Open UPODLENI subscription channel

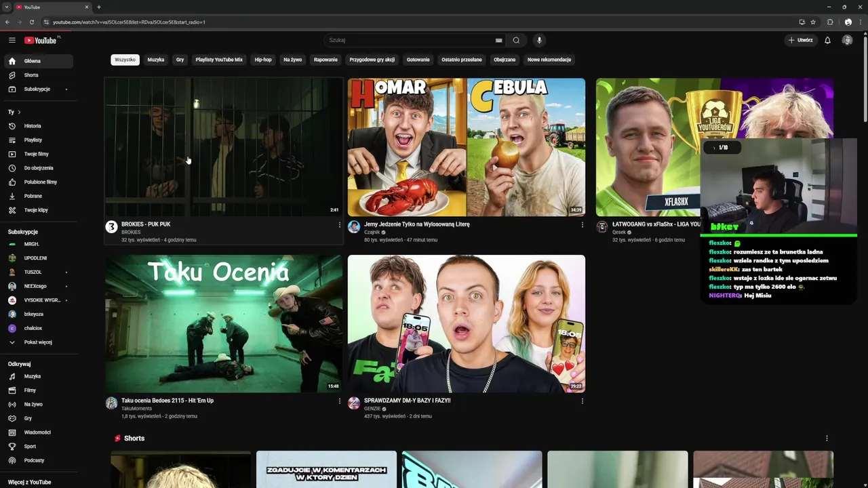(x=39, y=258)
